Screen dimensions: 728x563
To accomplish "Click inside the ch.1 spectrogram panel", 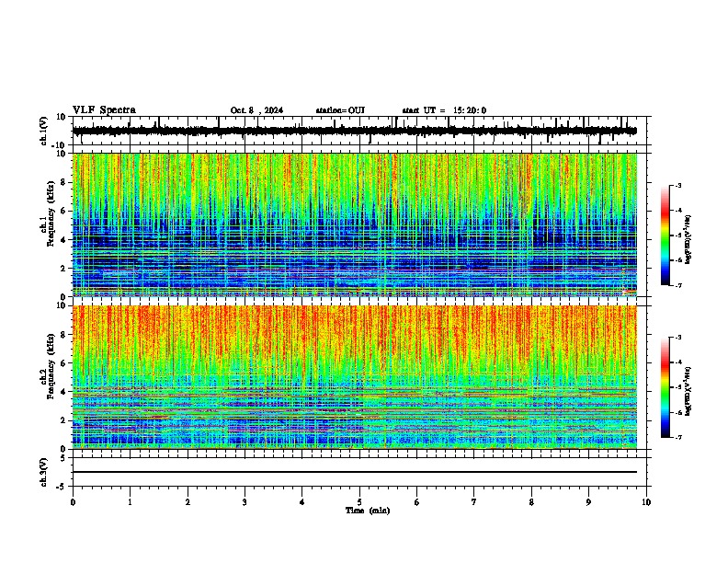I will click(355, 224).
